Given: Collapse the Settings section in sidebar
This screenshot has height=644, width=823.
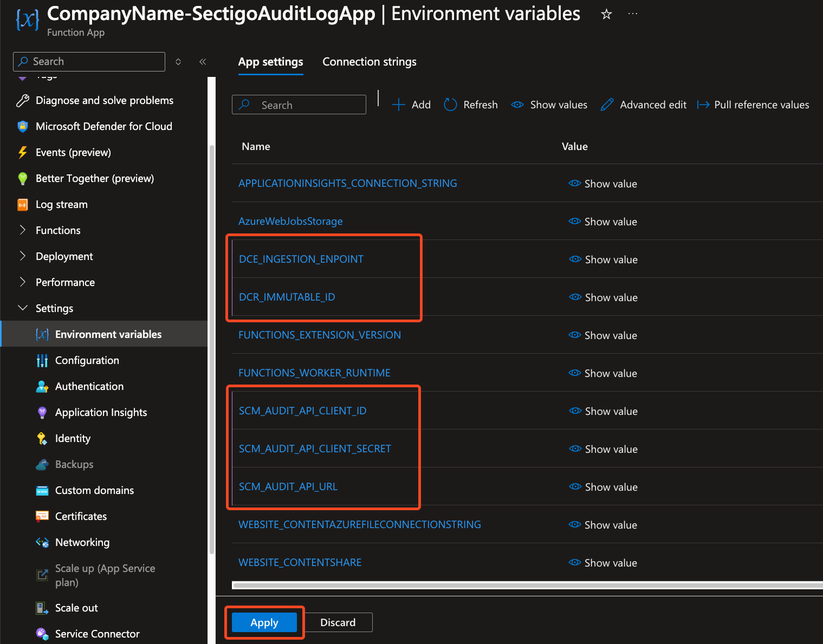Looking at the screenshot, I should pyautogui.click(x=23, y=308).
